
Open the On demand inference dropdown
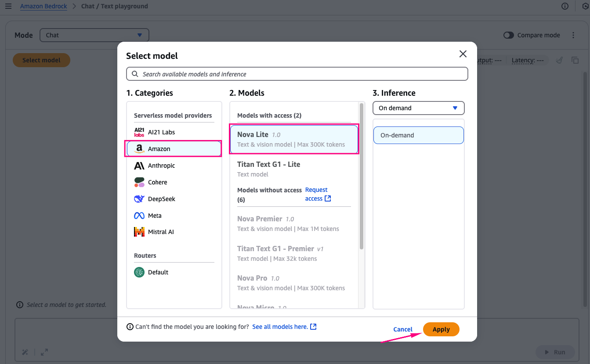point(418,108)
